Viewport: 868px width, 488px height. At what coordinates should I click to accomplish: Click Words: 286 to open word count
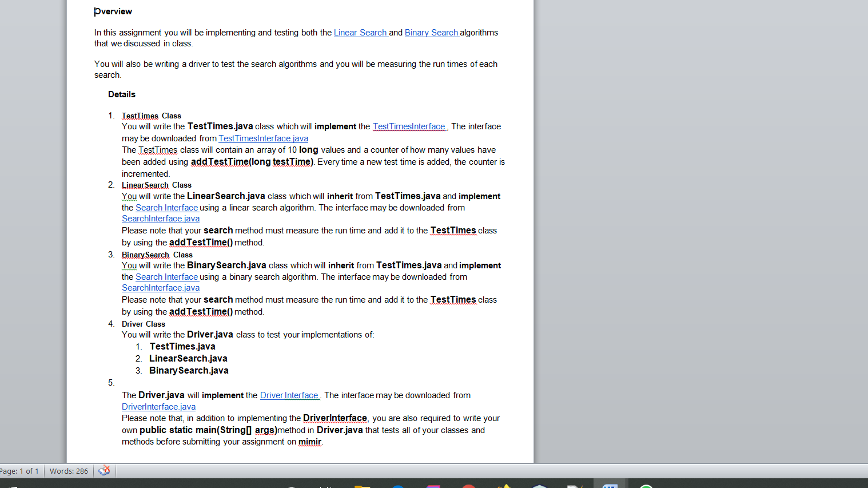click(x=69, y=471)
